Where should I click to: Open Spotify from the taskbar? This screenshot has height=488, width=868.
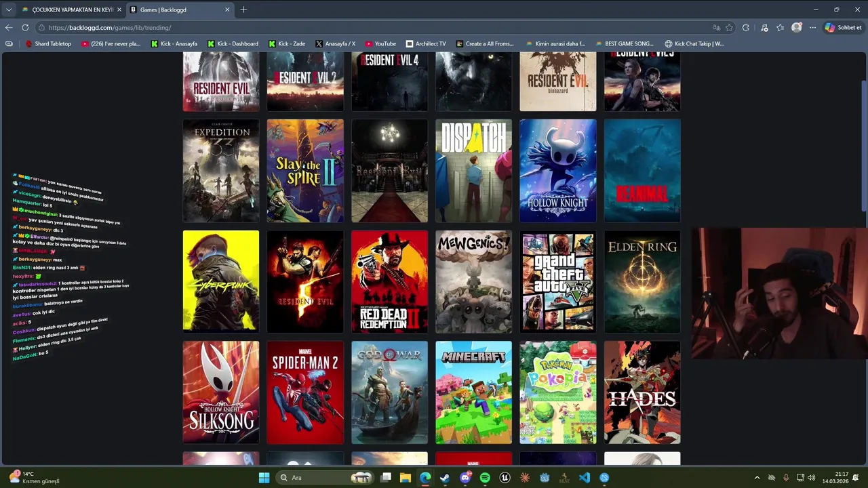click(485, 478)
